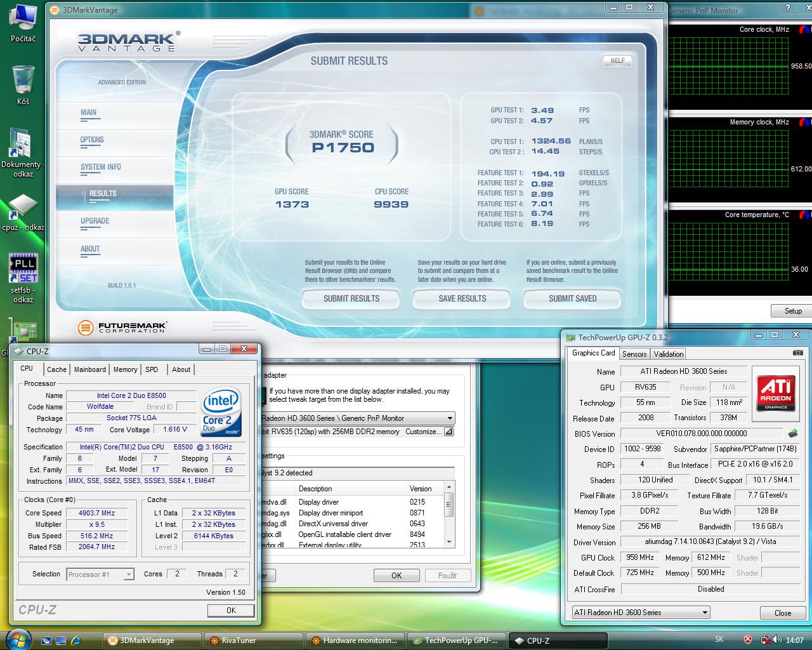Click Close in the GPU-Z window
Screen dimensions: 812x650
(783, 613)
